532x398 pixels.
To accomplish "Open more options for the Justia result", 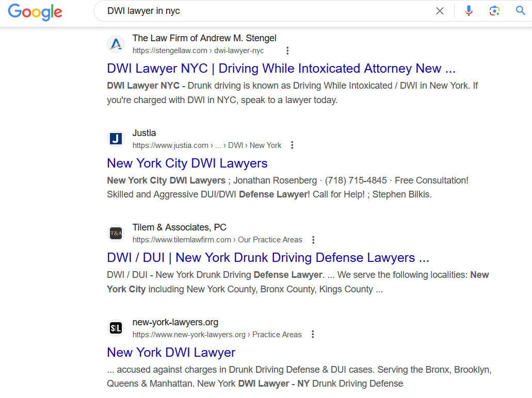I will (292, 145).
